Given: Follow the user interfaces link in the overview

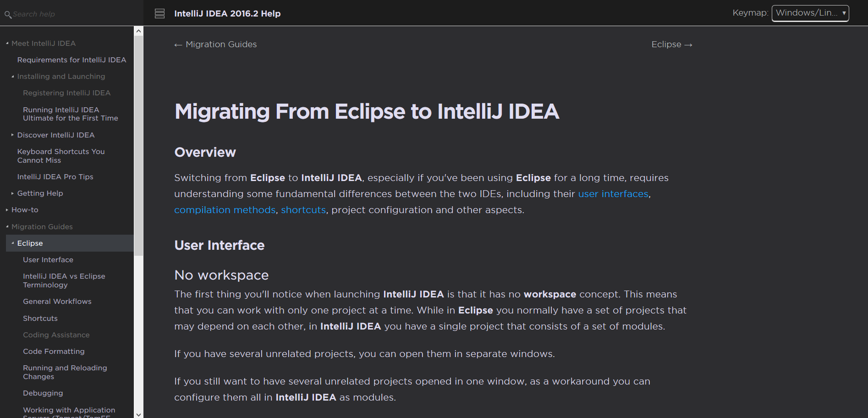Looking at the screenshot, I should [x=613, y=193].
